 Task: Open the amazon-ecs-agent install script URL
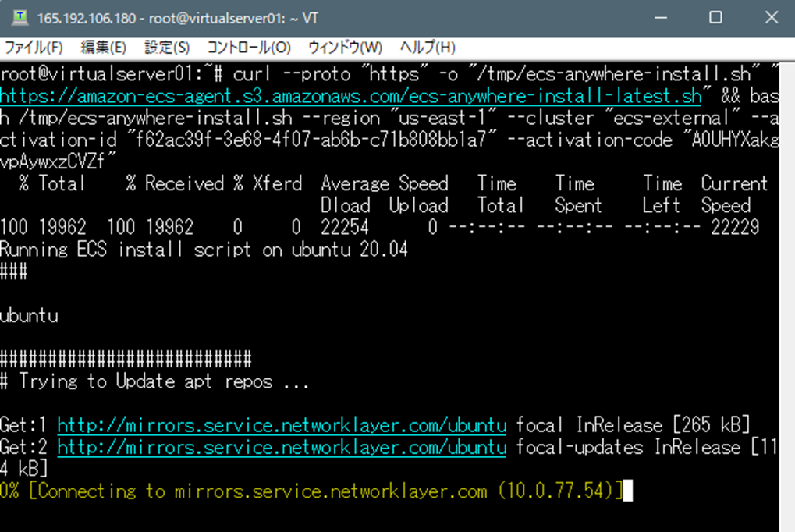351,96
